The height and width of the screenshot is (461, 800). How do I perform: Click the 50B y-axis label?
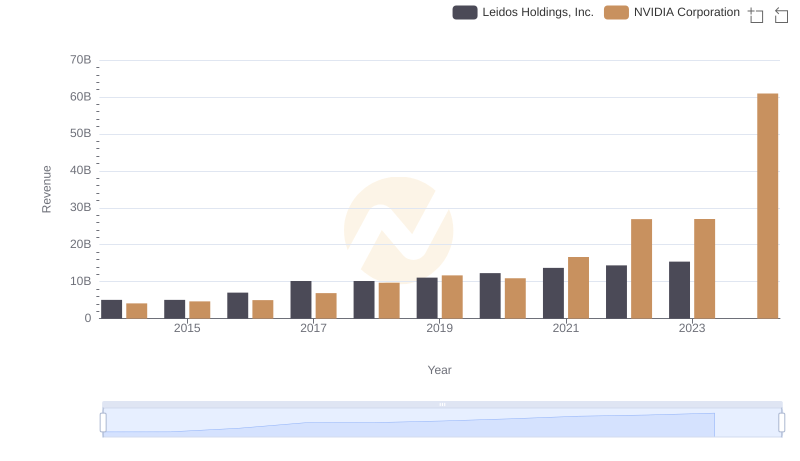(81, 133)
